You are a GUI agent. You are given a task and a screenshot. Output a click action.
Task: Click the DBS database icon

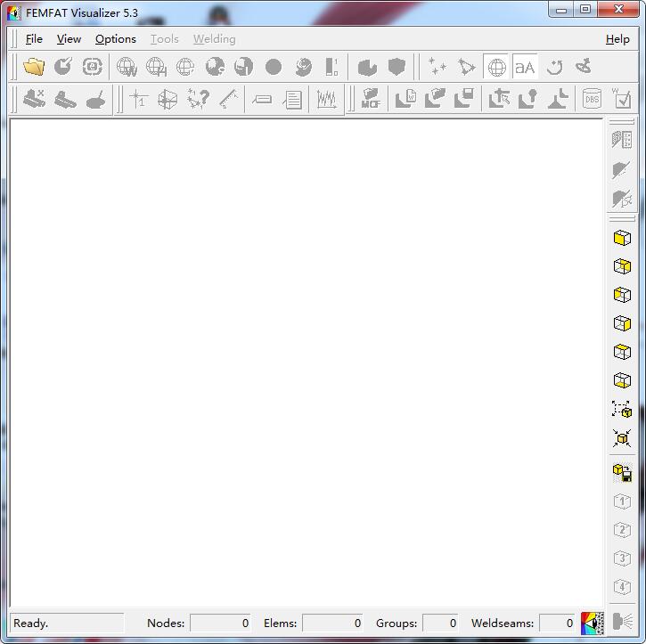click(x=592, y=99)
